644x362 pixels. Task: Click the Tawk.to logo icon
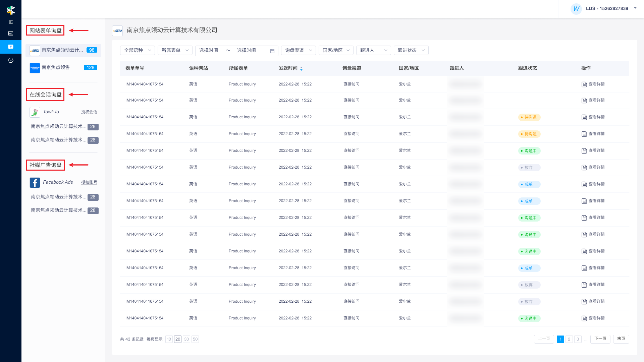point(35,112)
